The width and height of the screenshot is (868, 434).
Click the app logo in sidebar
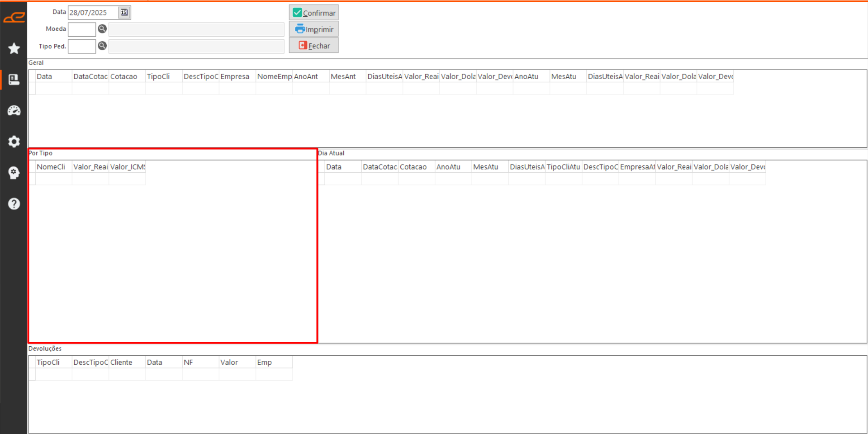pyautogui.click(x=14, y=18)
